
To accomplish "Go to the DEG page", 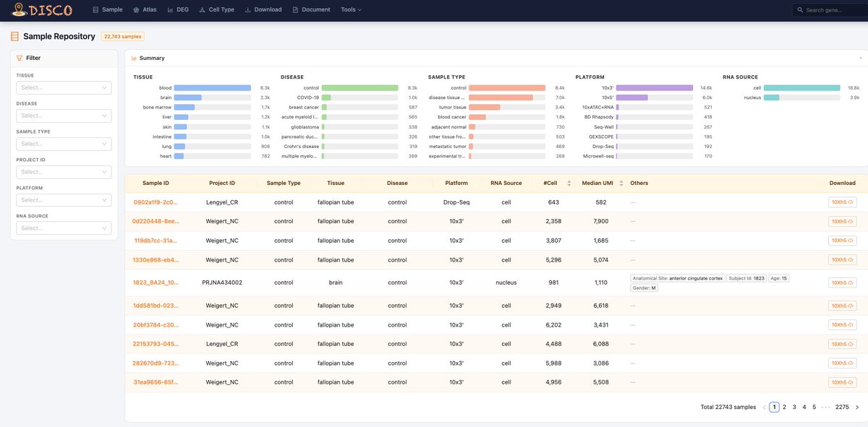I will coord(177,10).
